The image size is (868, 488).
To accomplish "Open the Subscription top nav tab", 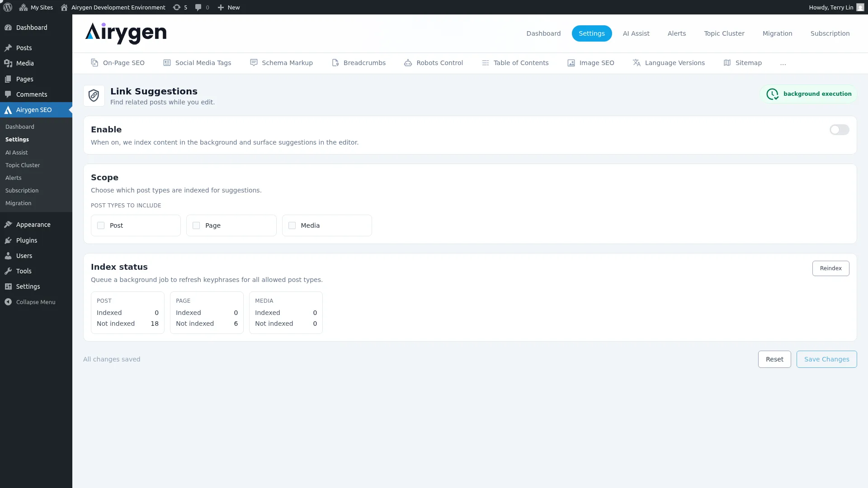I will tap(830, 33).
